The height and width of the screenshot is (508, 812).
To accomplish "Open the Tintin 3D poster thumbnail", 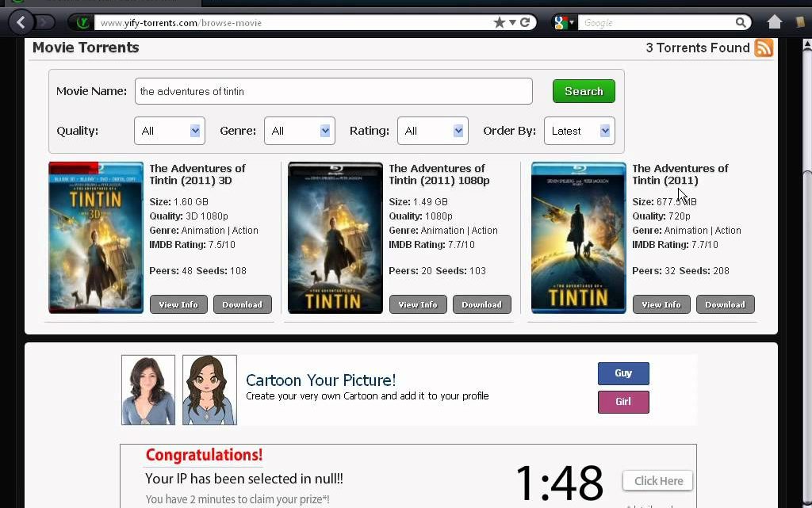I will (96, 238).
